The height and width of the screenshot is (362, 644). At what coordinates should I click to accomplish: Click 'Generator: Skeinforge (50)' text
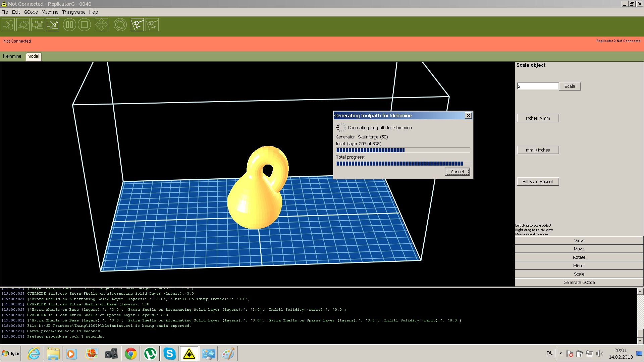(x=362, y=137)
